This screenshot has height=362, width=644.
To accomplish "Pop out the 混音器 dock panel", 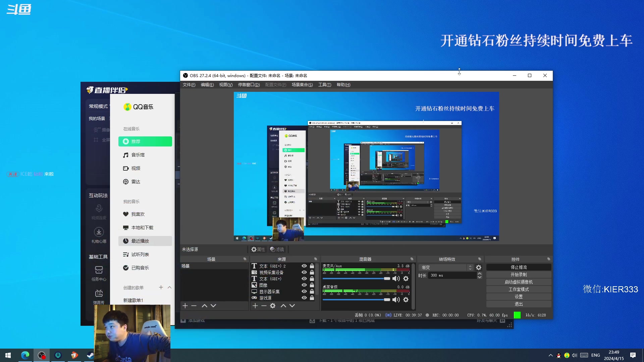I will (x=412, y=259).
